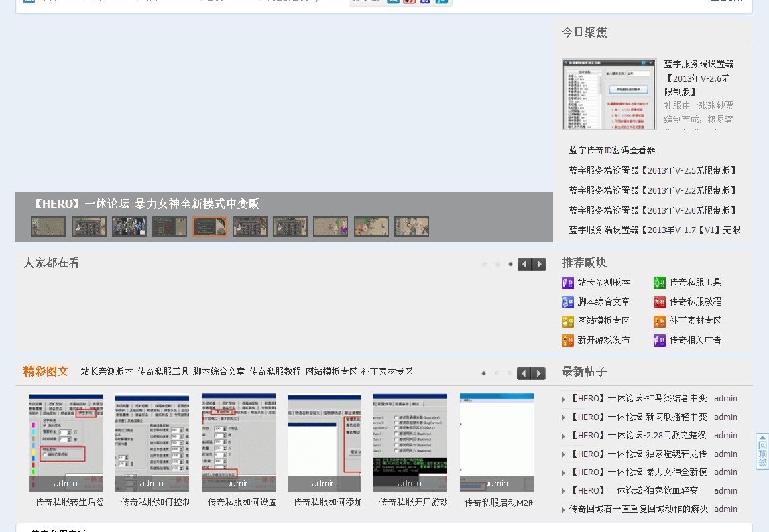This screenshot has height=532, width=769.
Task: Open post 传奇回城石一直重复回城动作的解决
Action: pos(638,509)
